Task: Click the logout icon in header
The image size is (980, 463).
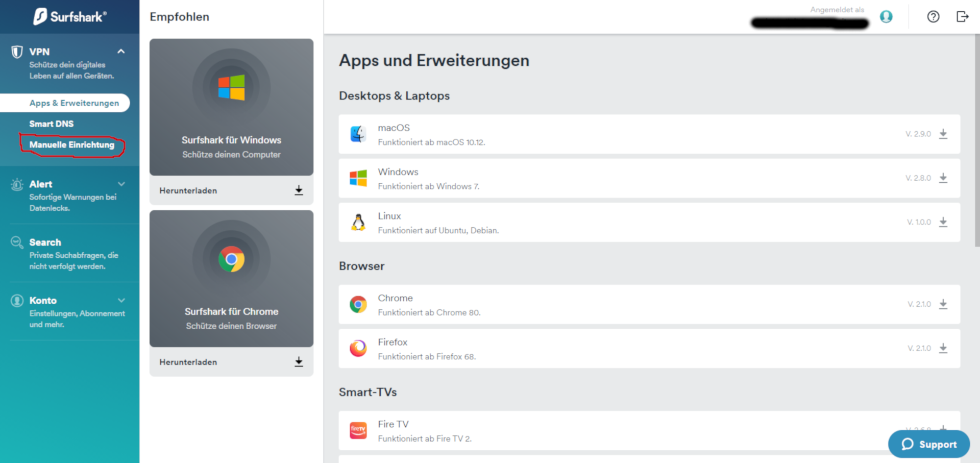Action: (962, 17)
